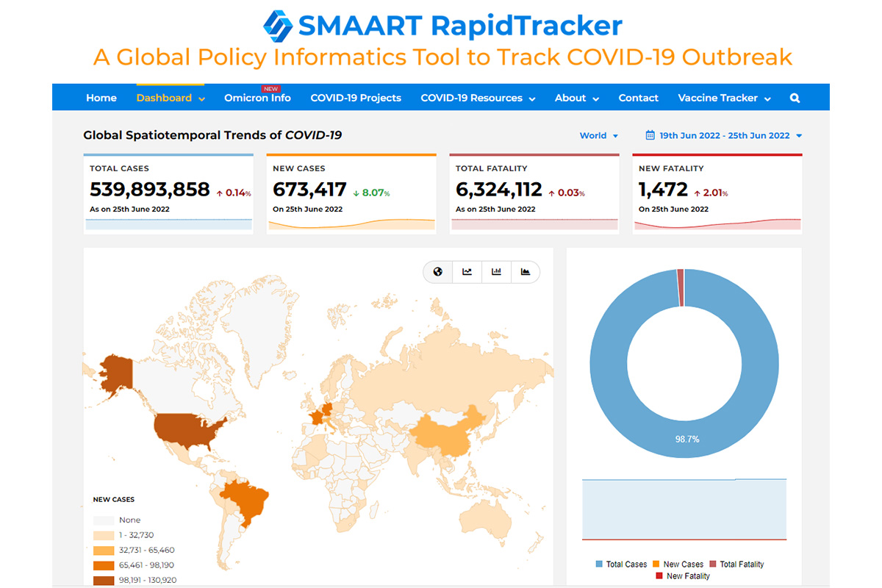
Task: Click the 1 - 32,730 legend swatch
Action: pyautogui.click(x=103, y=535)
